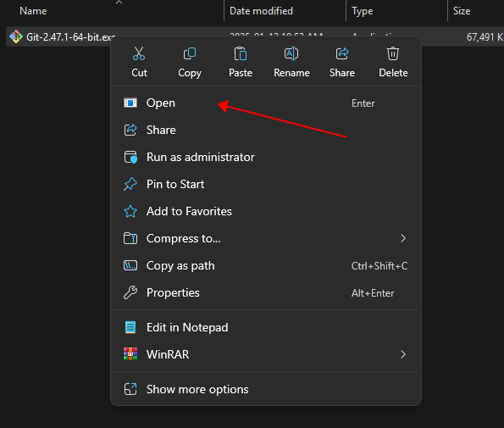
Task: Sort by the Type column header
Action: pyautogui.click(x=363, y=11)
